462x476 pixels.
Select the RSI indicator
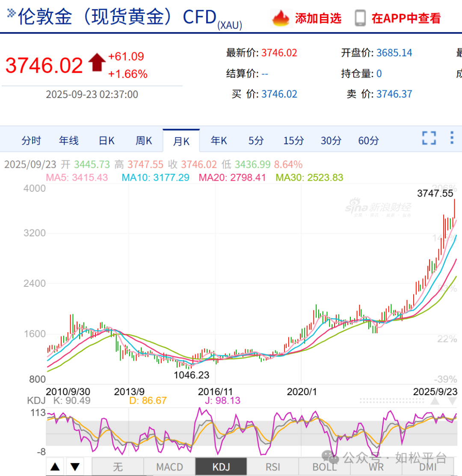tap(273, 467)
